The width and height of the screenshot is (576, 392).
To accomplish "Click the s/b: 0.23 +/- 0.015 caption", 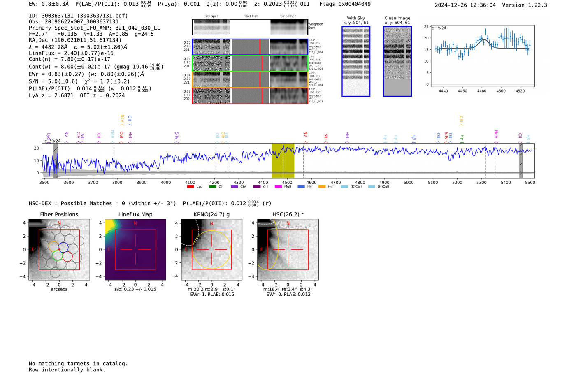I will (135, 289).
